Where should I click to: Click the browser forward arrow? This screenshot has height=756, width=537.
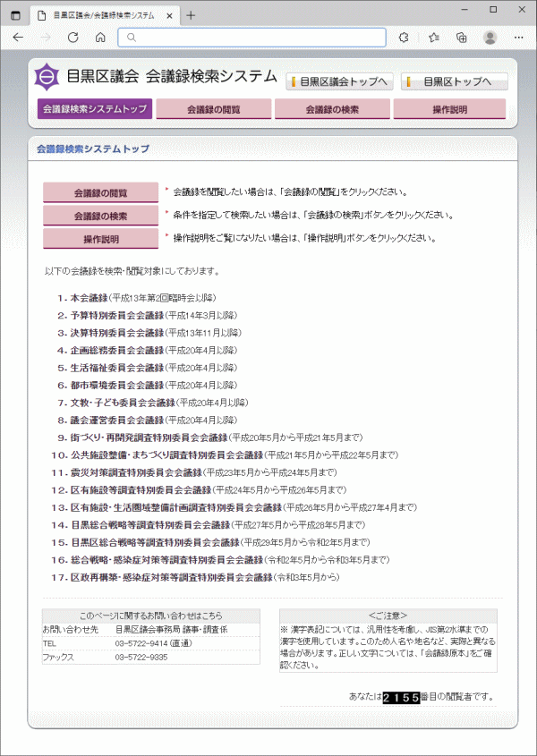tap(46, 38)
